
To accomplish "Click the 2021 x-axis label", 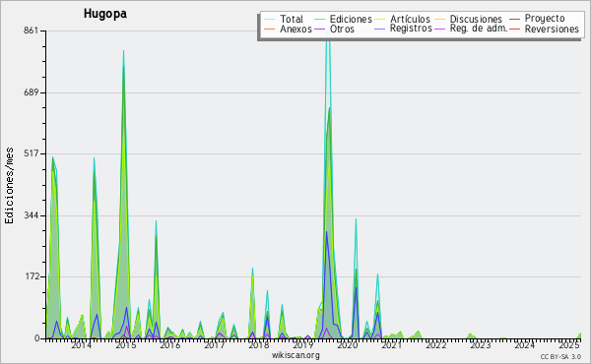I will click(x=392, y=345).
